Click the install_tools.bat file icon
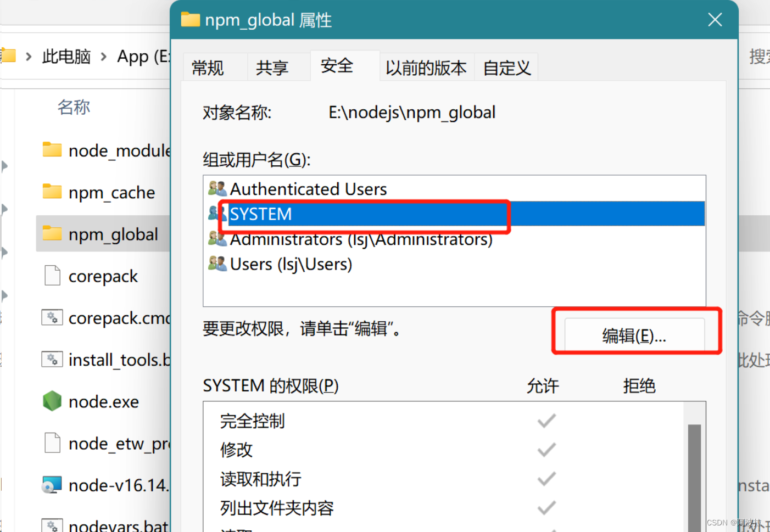 (x=52, y=359)
